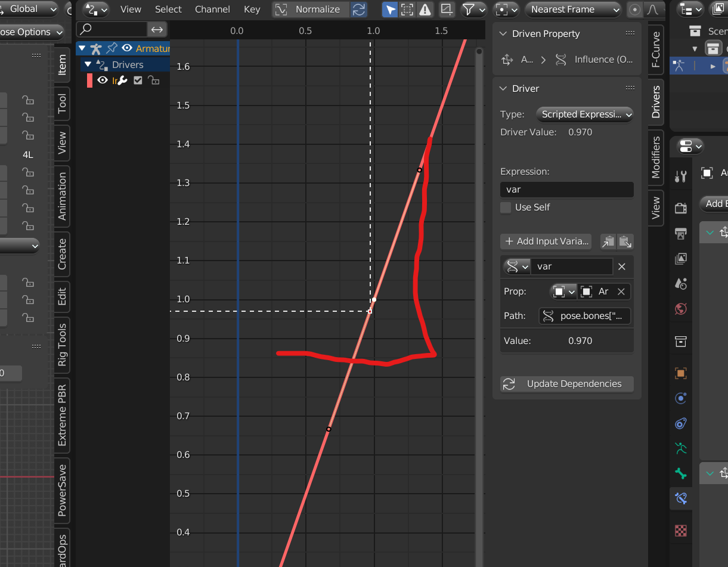Toggle the Only Show Errors warning icon
The height and width of the screenshot is (567, 728).
(x=425, y=10)
